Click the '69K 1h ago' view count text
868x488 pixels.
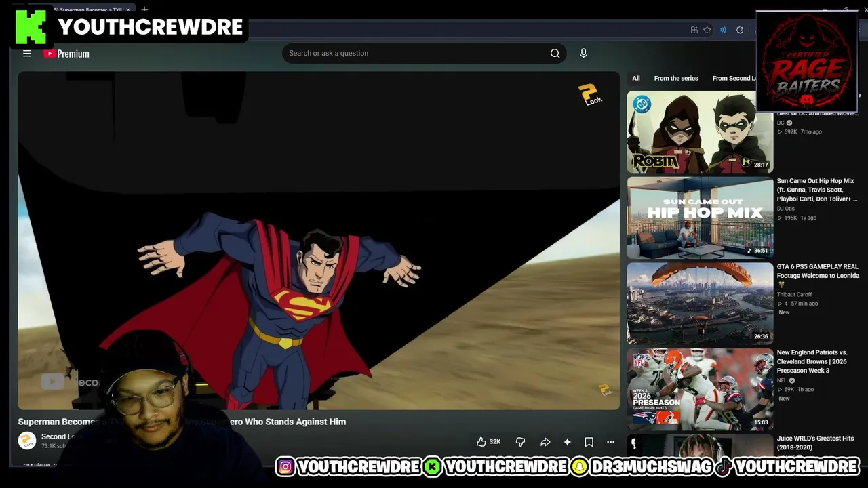[x=795, y=390]
